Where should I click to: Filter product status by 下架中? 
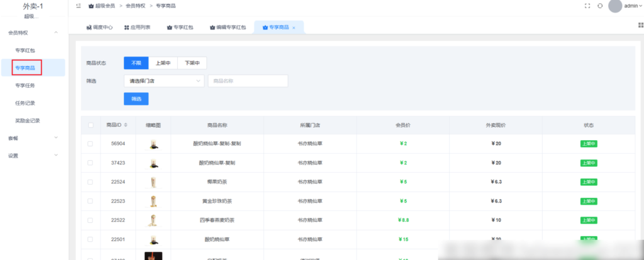192,63
